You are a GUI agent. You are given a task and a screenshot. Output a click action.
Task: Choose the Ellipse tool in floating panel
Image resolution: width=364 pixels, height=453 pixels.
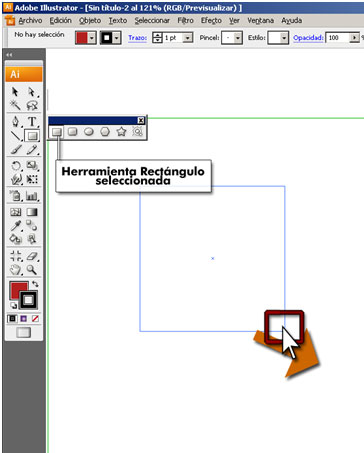pyautogui.click(x=89, y=132)
